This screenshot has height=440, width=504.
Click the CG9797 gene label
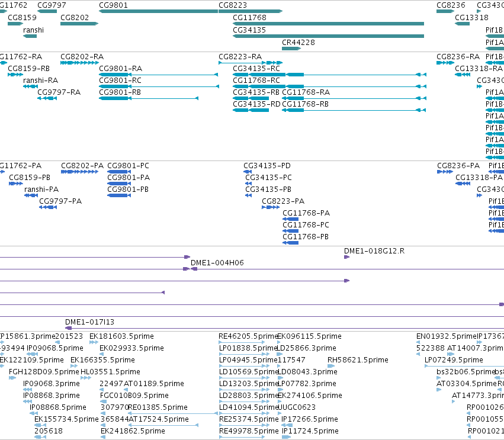pos(52,5)
